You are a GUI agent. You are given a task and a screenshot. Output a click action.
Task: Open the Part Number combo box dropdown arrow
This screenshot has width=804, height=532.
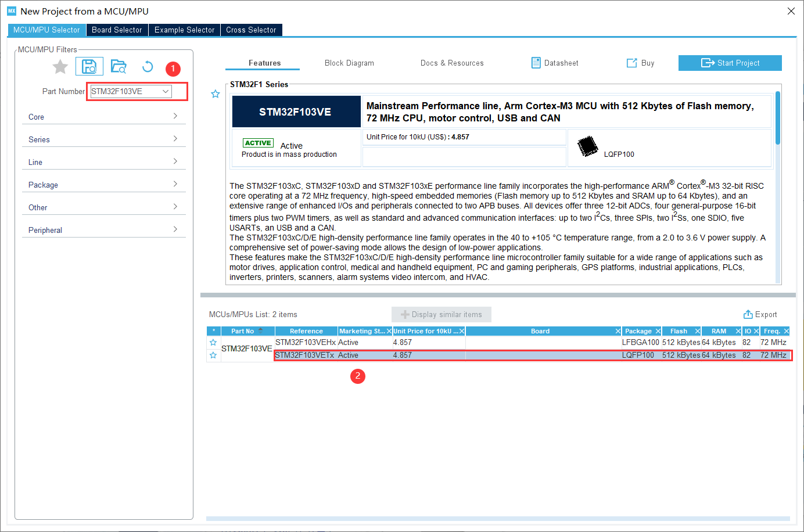pyautogui.click(x=166, y=91)
